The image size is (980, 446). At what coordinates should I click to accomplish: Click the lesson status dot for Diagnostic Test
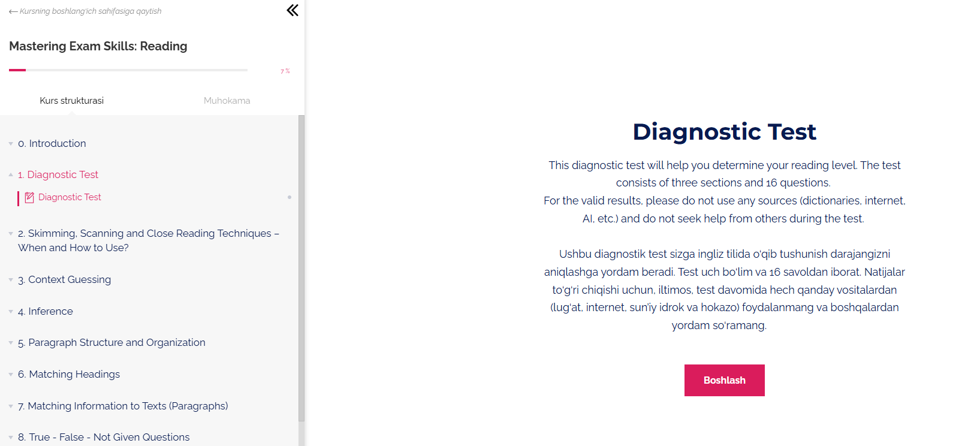(290, 197)
